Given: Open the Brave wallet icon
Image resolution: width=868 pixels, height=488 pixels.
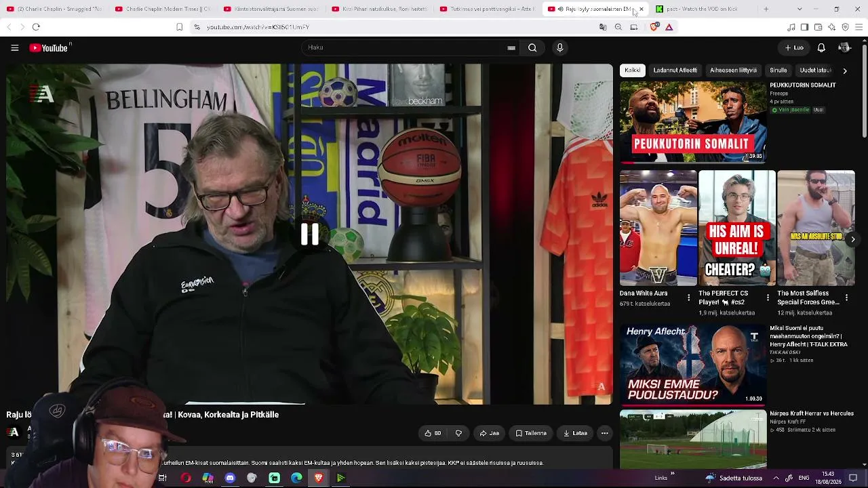Looking at the screenshot, I should pos(818,27).
